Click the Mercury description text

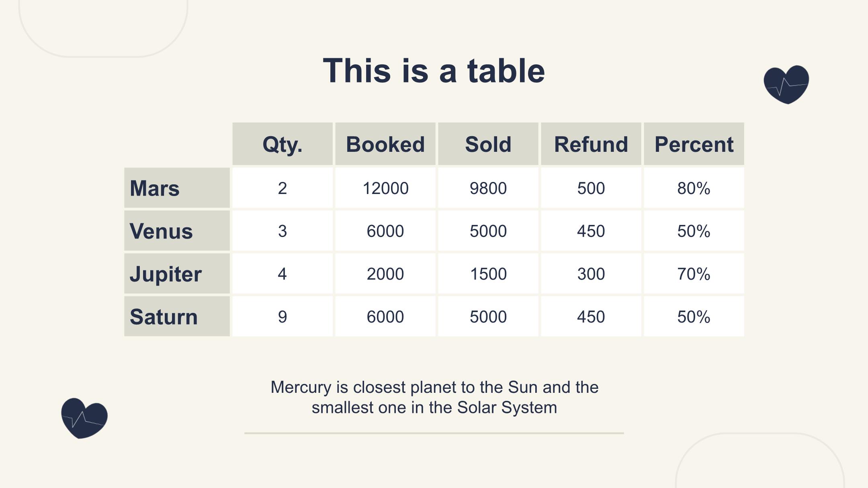(x=434, y=397)
